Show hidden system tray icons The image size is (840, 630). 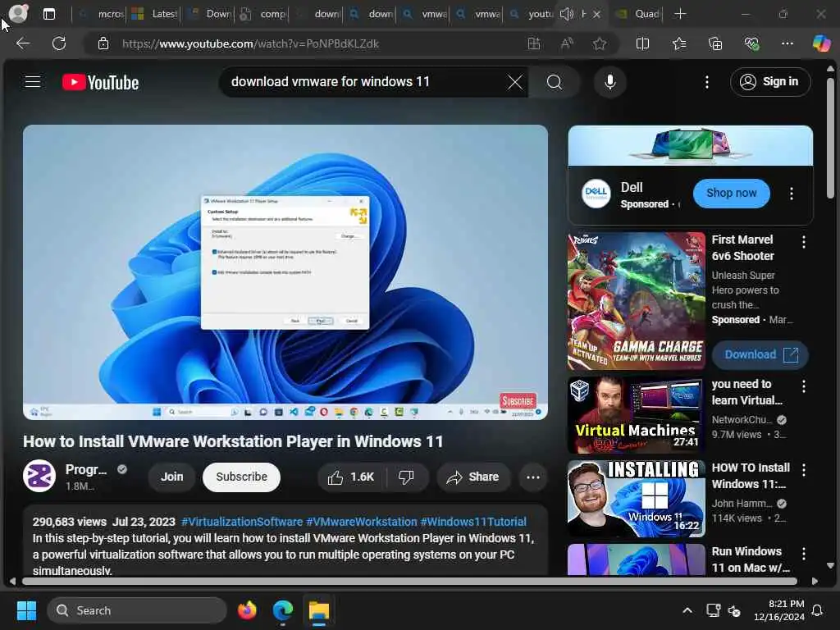tap(687, 610)
